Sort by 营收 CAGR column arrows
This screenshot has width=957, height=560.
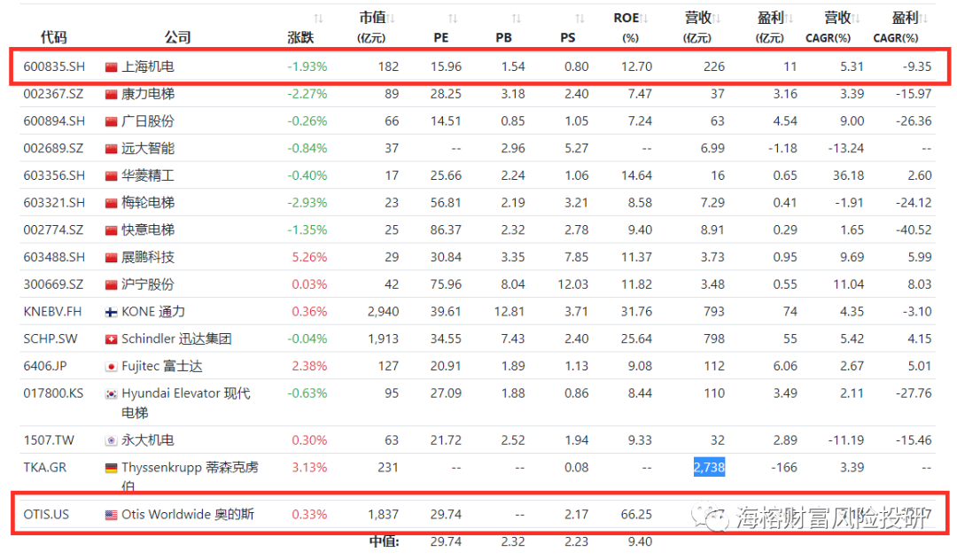[x=856, y=19]
